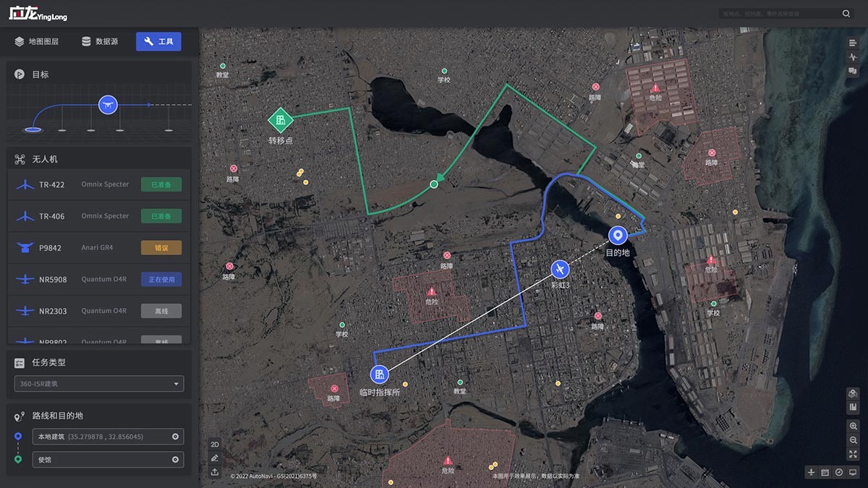Click locate target button in 本地建筑 field
The width and height of the screenshot is (868, 488).
[x=175, y=437]
